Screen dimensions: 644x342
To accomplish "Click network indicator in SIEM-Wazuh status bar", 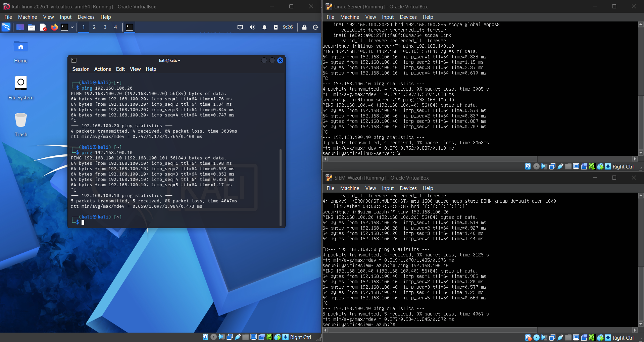I will coord(552,338).
